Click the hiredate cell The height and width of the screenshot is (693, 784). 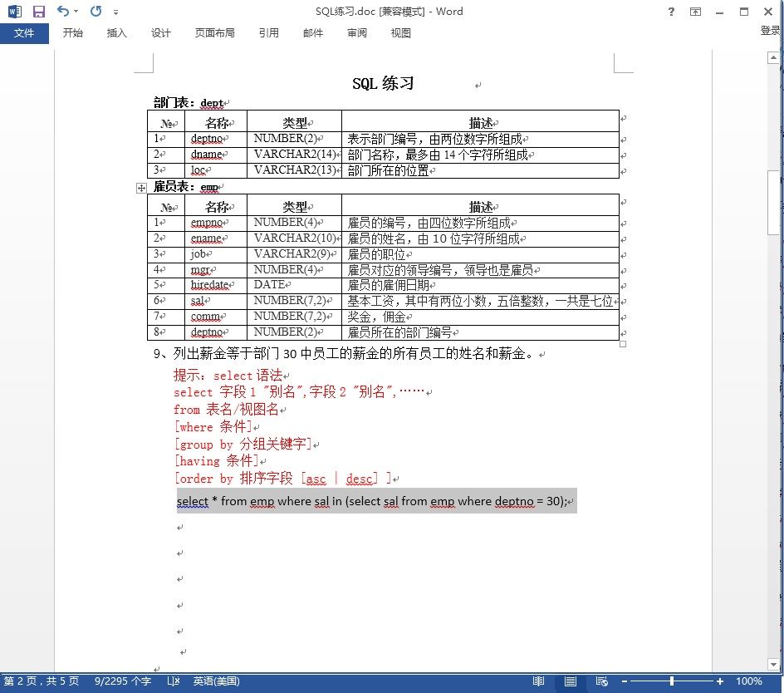point(215,285)
